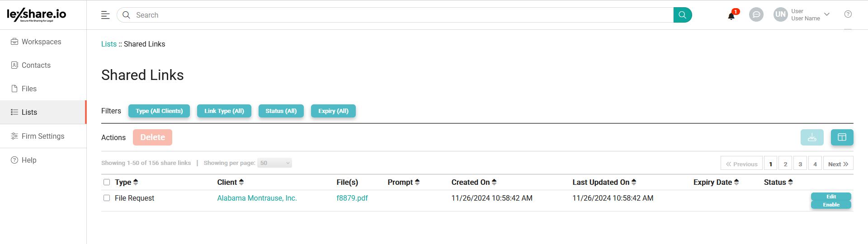Open the column layout icon button
The height and width of the screenshot is (244, 868).
(x=842, y=137)
